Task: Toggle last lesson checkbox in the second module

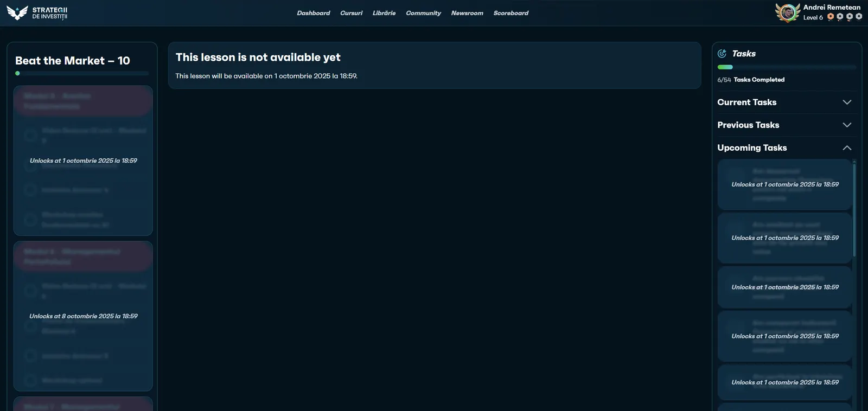Action: 30,380
